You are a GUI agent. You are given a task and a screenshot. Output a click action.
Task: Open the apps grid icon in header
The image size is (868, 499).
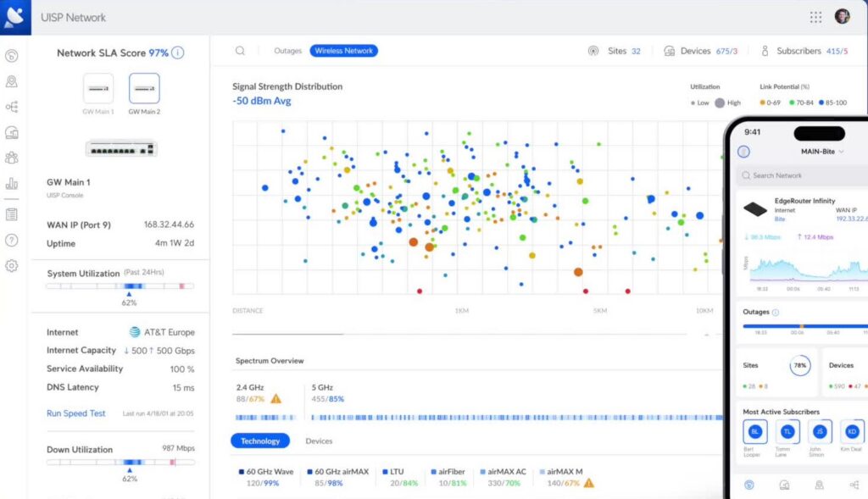(x=815, y=17)
